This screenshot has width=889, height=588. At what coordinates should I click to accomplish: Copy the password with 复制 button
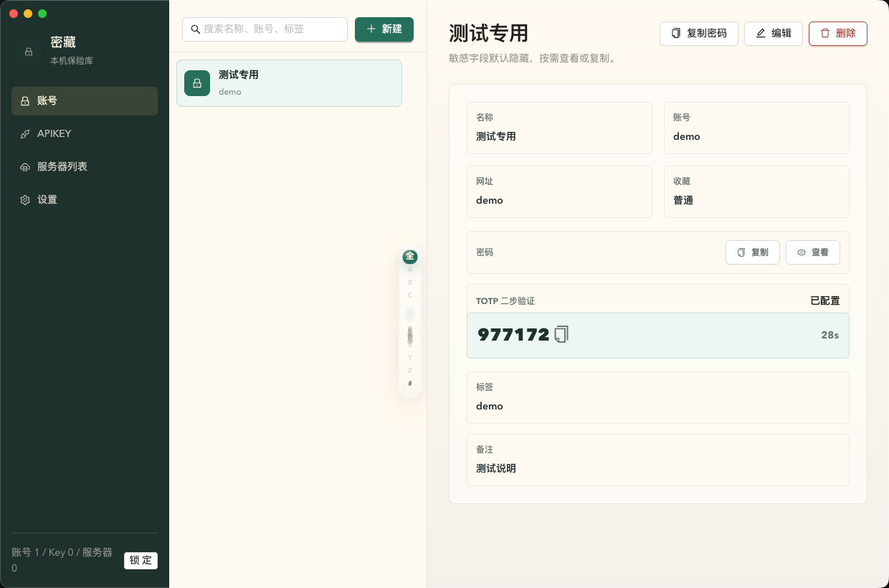click(x=753, y=252)
